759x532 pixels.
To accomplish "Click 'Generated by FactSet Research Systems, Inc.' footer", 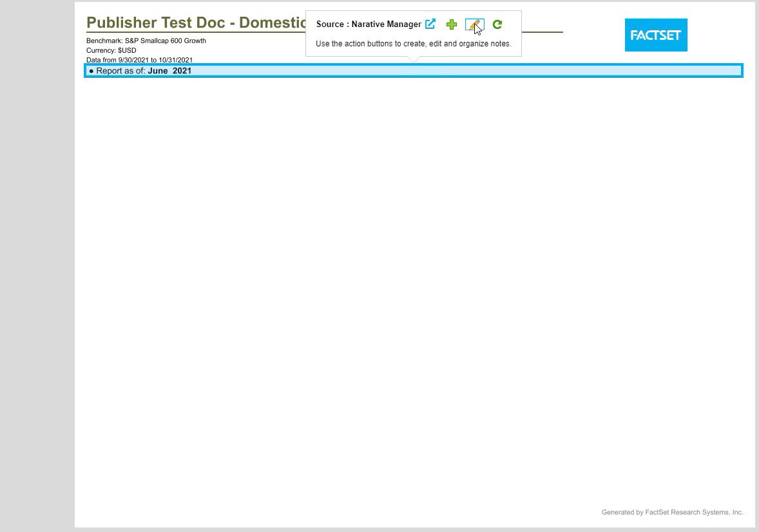I will pos(672,512).
